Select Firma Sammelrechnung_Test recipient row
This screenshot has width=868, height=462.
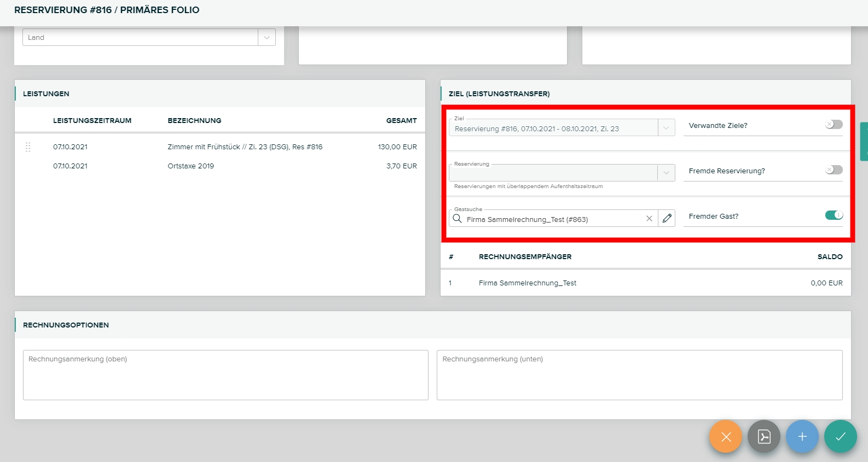pos(527,283)
